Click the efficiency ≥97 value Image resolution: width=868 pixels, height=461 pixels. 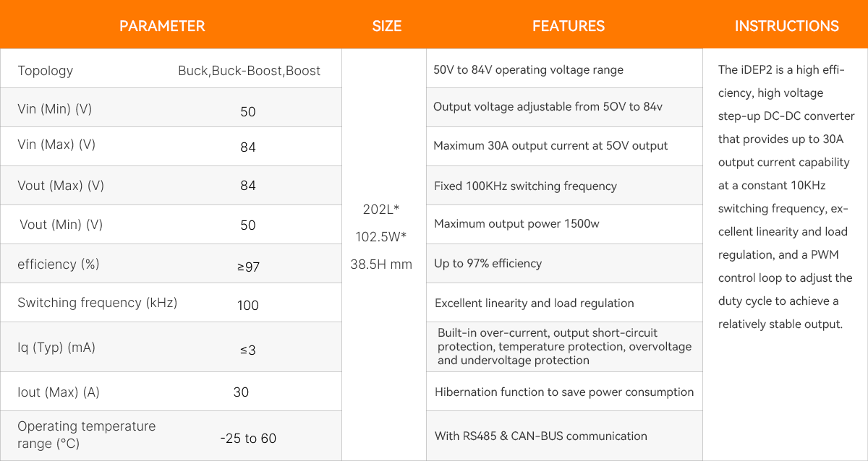248,267
